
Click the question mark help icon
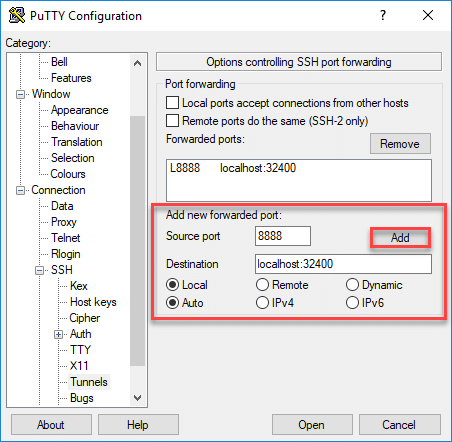click(383, 15)
